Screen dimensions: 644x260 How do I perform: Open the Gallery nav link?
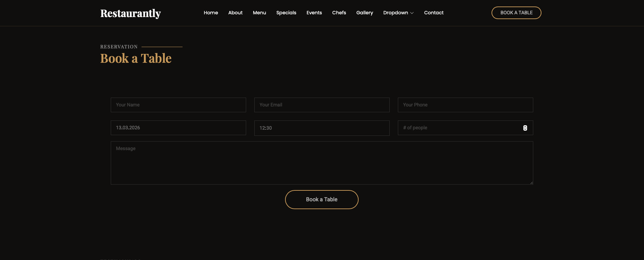(x=364, y=13)
